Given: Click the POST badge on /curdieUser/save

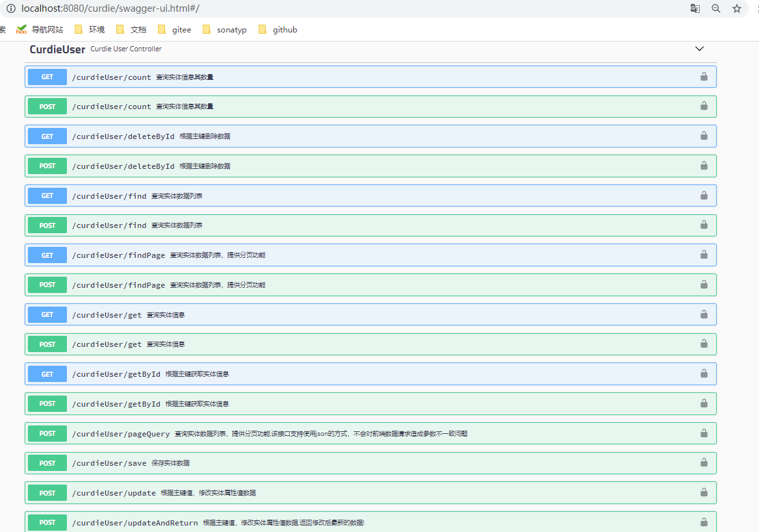Looking at the screenshot, I should [47, 463].
